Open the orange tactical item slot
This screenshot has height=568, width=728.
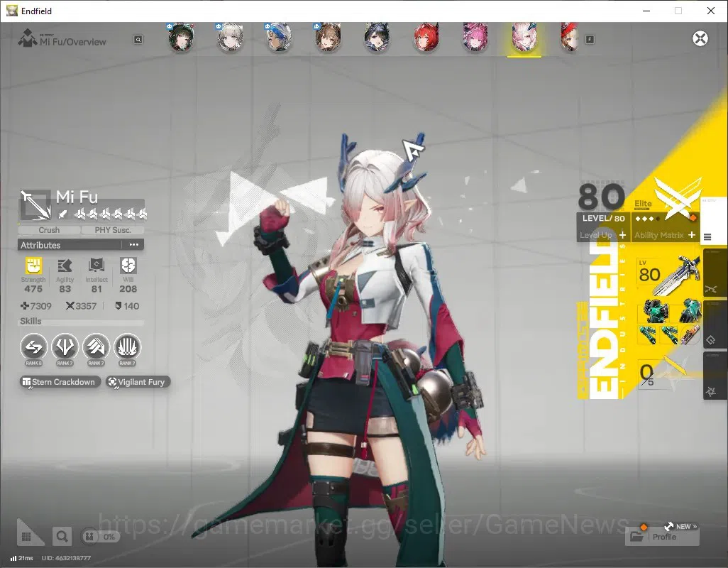click(x=690, y=334)
